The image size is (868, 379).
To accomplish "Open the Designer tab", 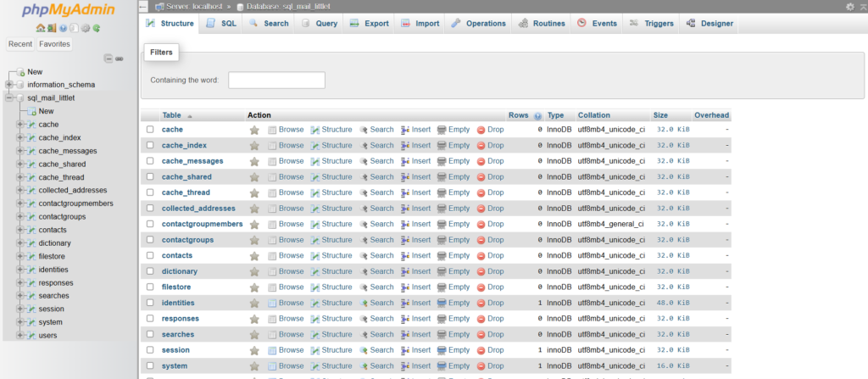I will (709, 23).
